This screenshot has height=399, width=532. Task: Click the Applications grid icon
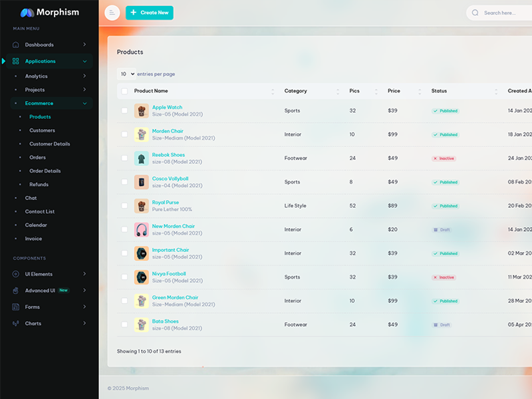coord(16,61)
